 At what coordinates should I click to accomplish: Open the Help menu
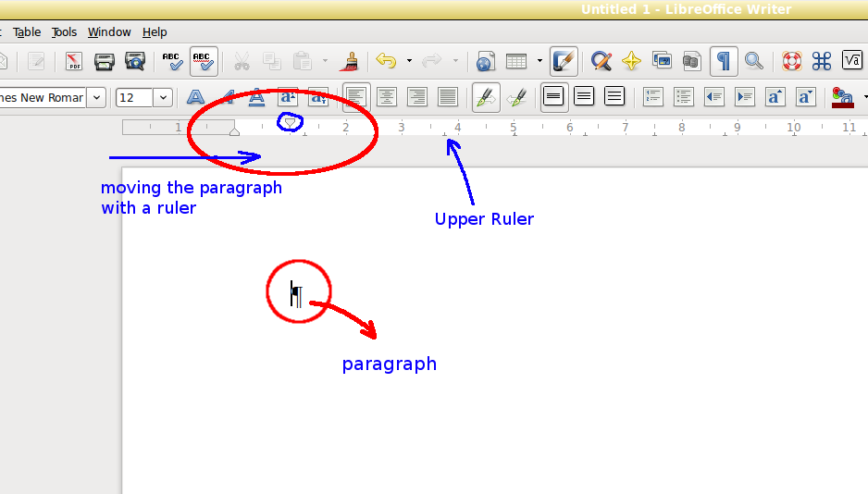155,32
